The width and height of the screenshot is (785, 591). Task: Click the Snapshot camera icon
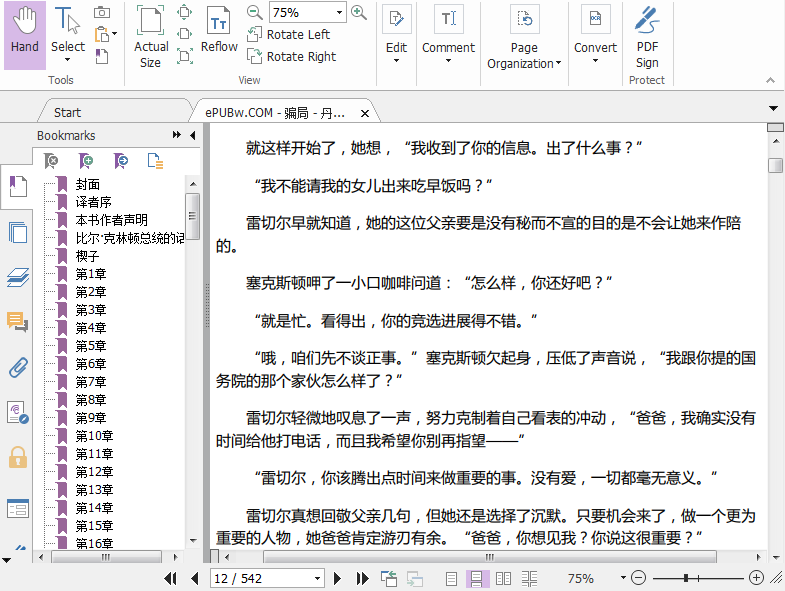coord(102,12)
